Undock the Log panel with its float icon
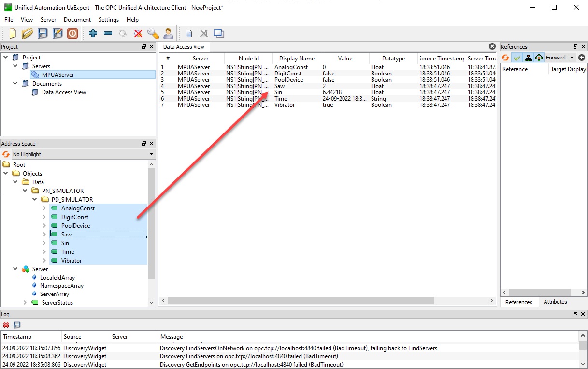The width and height of the screenshot is (588, 369). (x=575, y=314)
